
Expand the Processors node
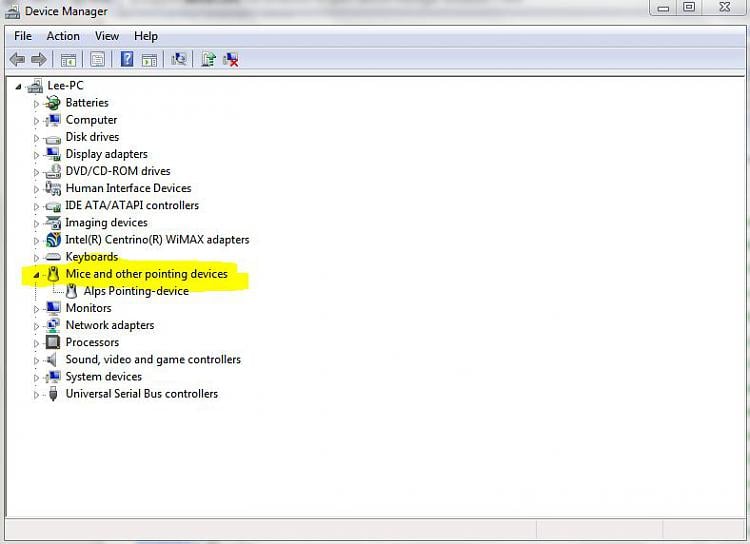36,344
